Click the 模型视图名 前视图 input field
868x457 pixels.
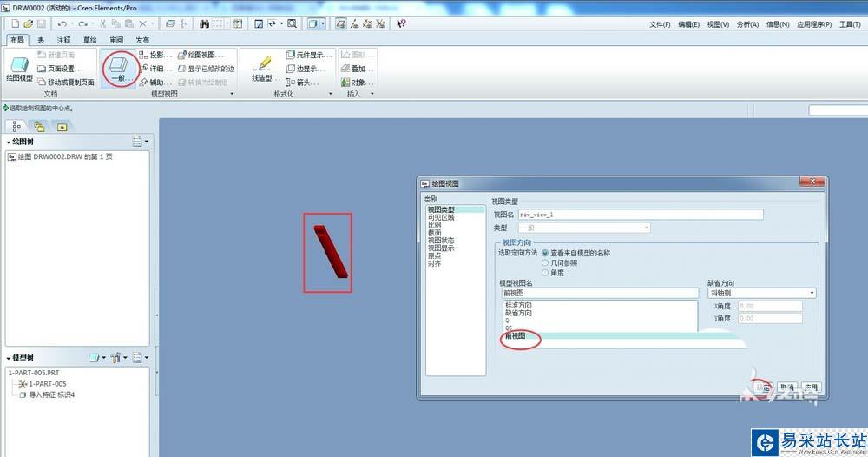click(x=600, y=293)
